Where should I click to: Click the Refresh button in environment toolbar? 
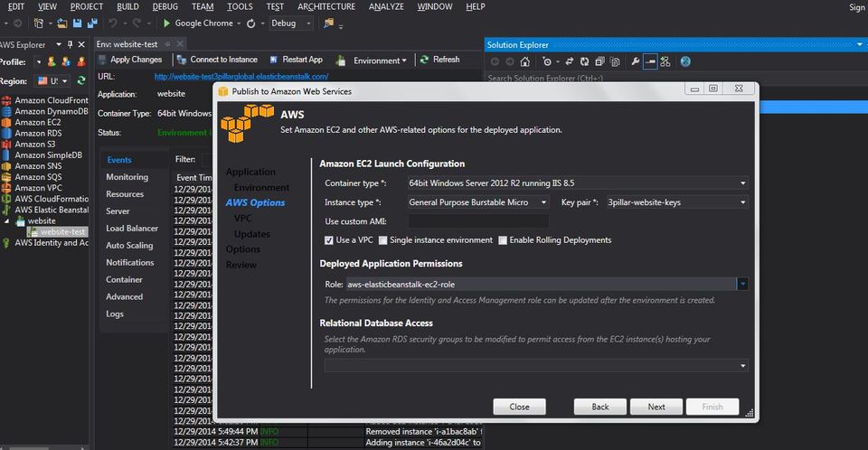click(x=439, y=60)
